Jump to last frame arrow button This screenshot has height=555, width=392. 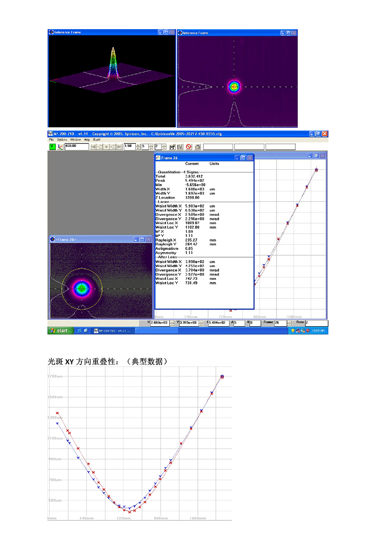119,147
